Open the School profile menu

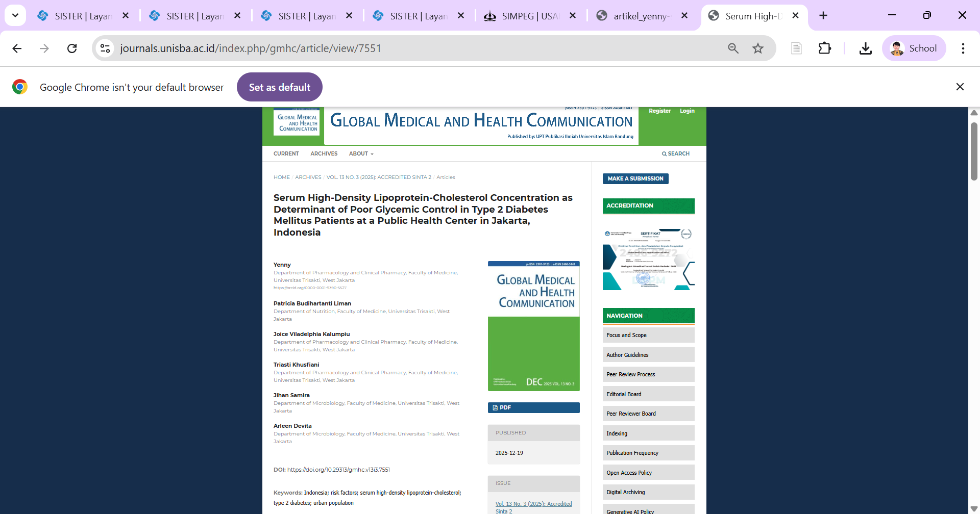[x=914, y=48]
